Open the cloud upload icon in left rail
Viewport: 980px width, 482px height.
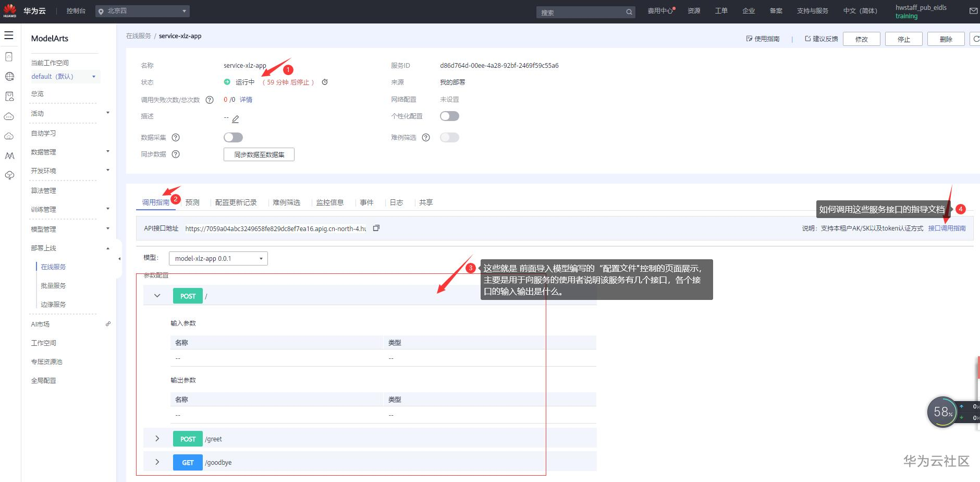pyautogui.click(x=9, y=136)
